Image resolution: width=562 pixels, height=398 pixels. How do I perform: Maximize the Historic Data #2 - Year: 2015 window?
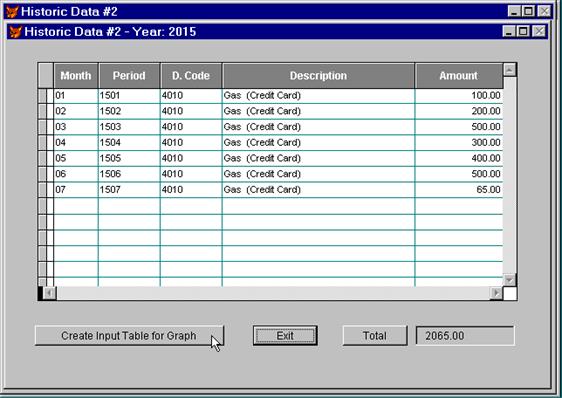click(x=523, y=32)
